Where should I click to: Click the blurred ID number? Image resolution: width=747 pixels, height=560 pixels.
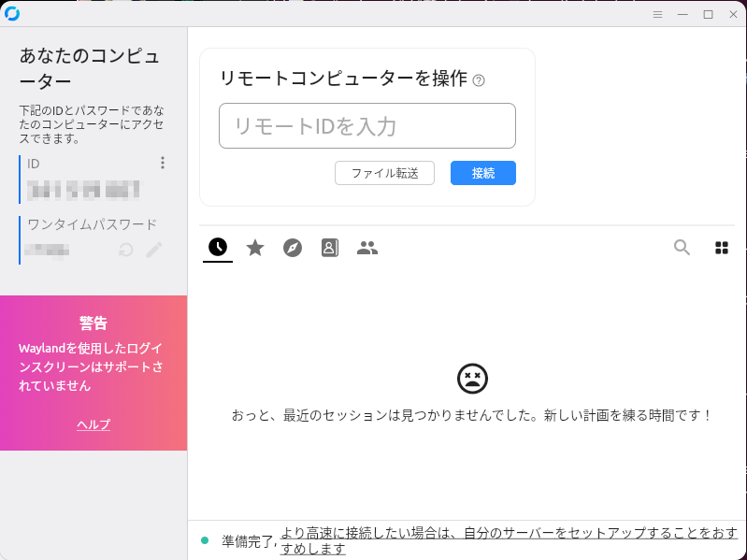83,190
